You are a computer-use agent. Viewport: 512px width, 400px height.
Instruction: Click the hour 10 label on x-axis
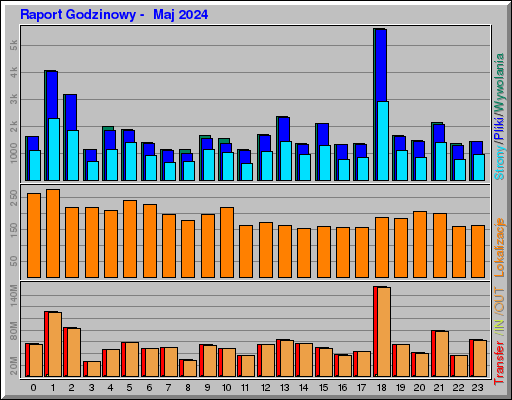click(x=226, y=388)
